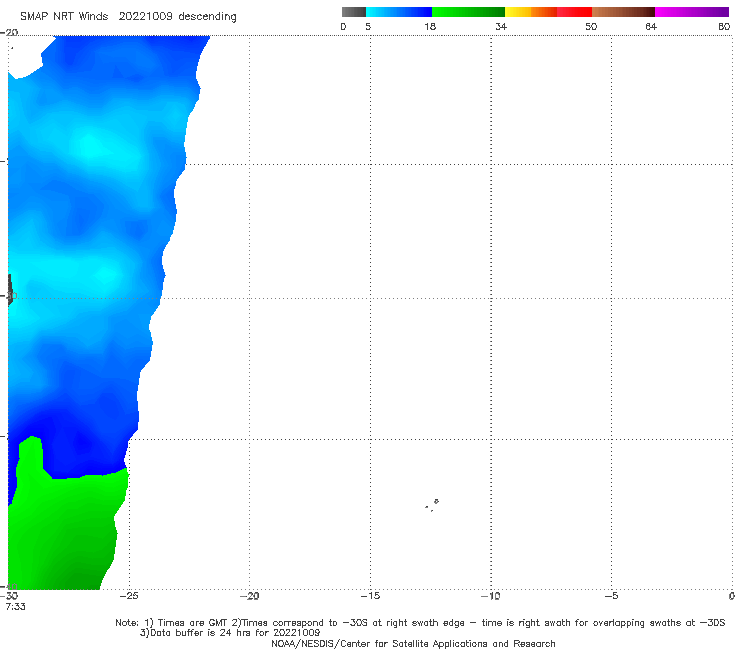740x650 pixels.
Task: Click the cyan-blue 5-18 segment of the color bar
Action: coord(399,12)
